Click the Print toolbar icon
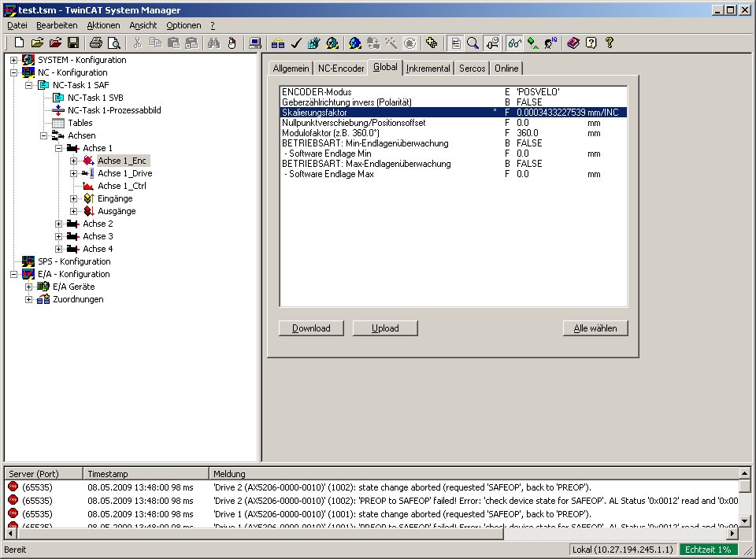This screenshot has width=756, height=559. point(96,43)
